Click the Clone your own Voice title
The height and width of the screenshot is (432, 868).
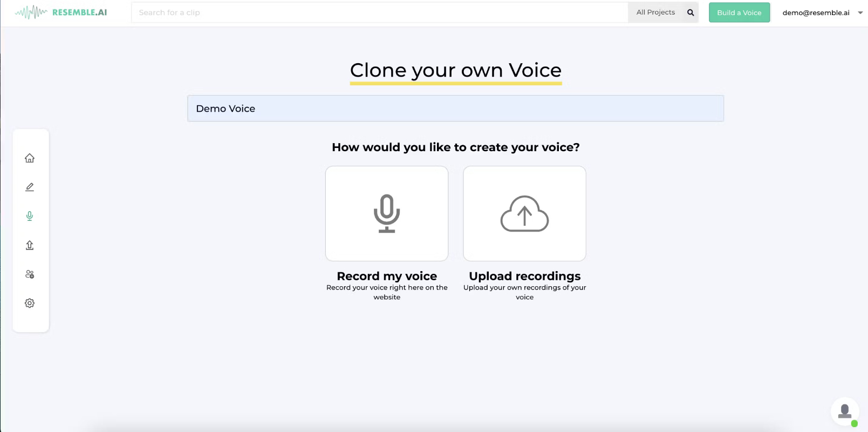coord(456,70)
